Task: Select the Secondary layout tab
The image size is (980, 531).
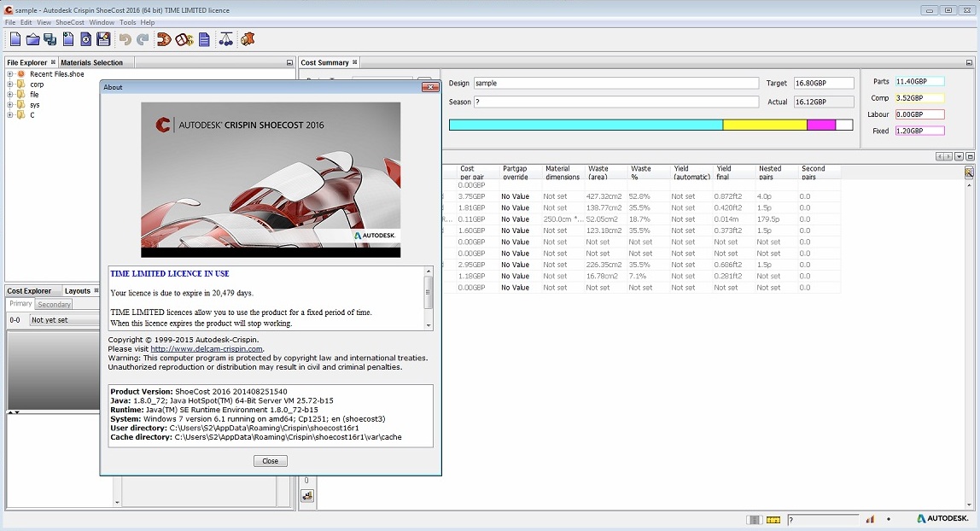Action: 54,304
